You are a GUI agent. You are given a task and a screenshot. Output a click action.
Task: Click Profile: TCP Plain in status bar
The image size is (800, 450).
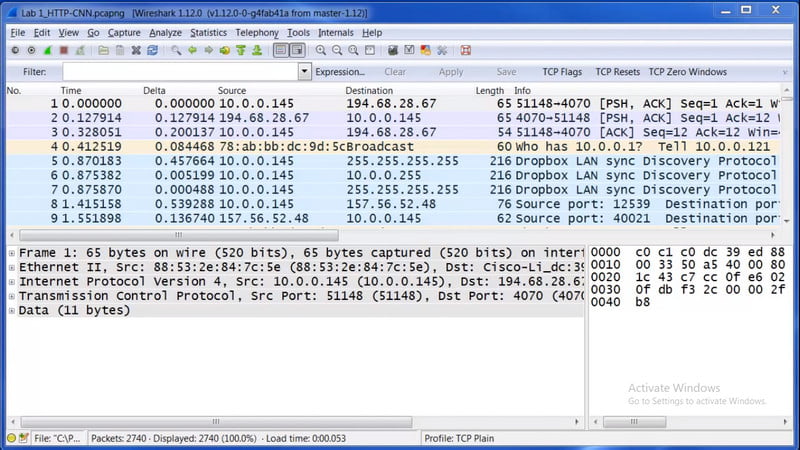click(459, 438)
